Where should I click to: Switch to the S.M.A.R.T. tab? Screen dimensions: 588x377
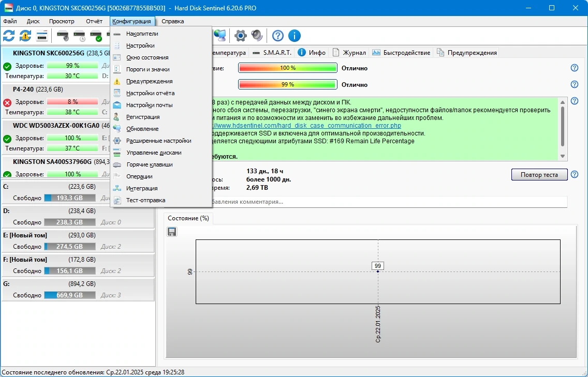click(272, 52)
